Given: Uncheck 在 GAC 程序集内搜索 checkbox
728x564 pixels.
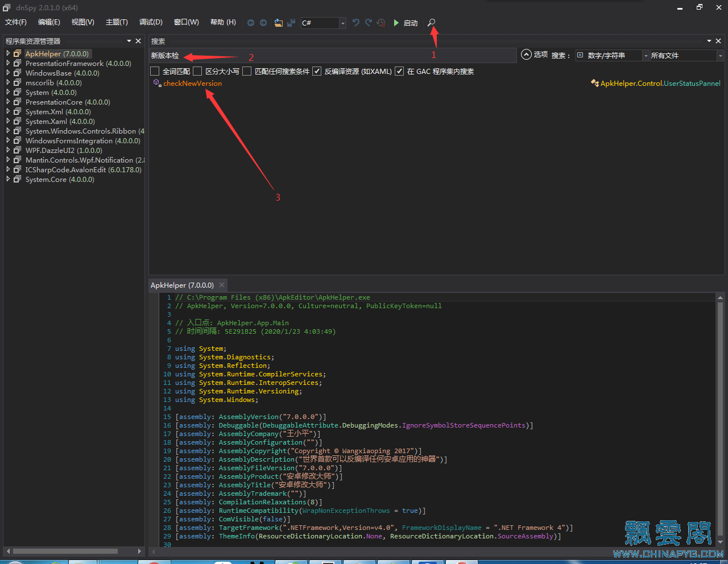Looking at the screenshot, I should 399,71.
